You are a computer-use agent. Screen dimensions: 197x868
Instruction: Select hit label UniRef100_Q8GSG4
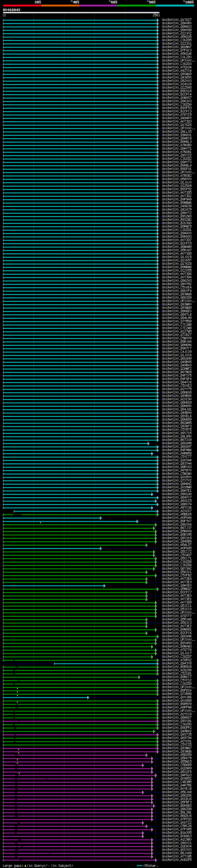[177, 525]
